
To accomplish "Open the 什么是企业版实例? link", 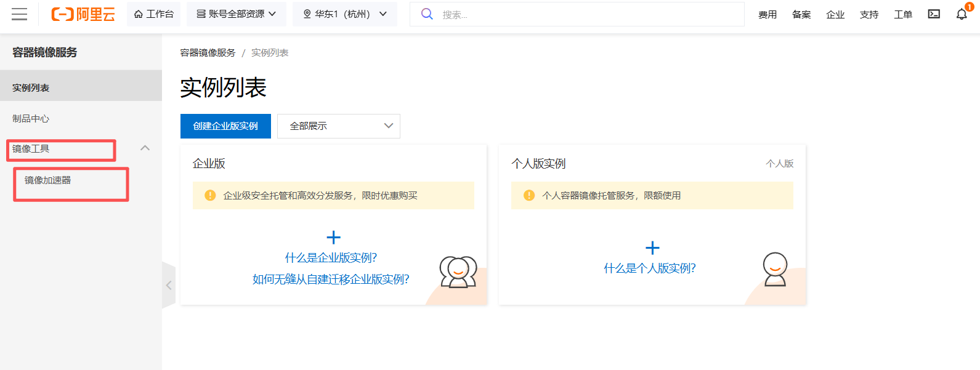I will tap(331, 258).
